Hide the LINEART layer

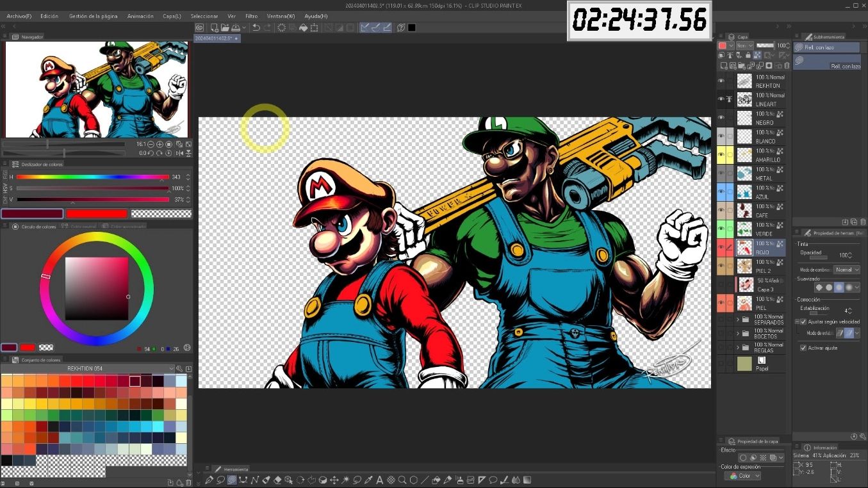point(721,99)
